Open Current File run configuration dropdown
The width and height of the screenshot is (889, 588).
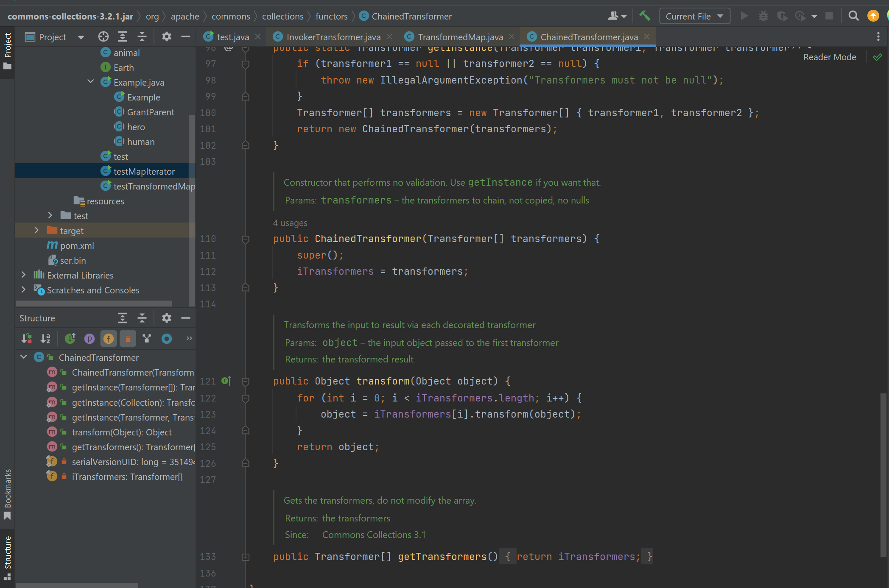pos(694,16)
